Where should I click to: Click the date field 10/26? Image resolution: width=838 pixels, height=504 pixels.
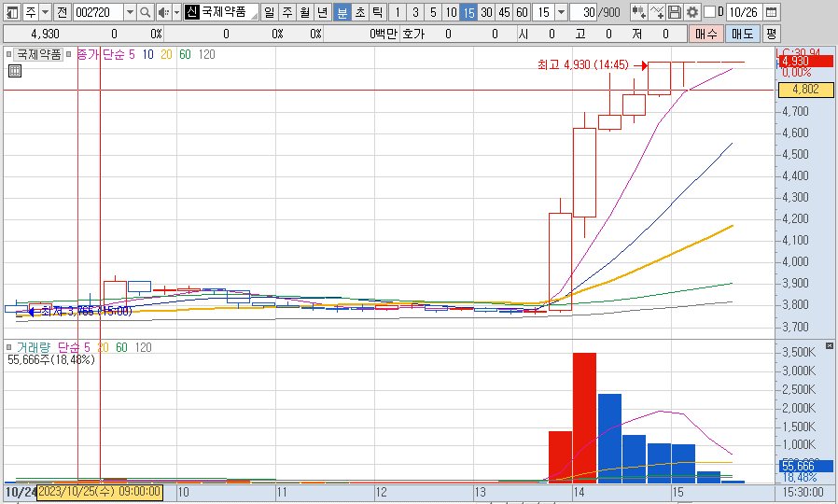(744, 12)
